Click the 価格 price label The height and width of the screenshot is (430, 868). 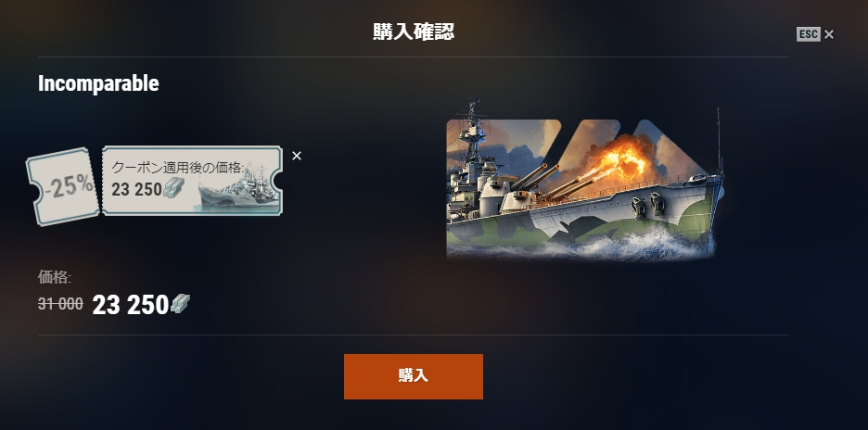coord(54,277)
